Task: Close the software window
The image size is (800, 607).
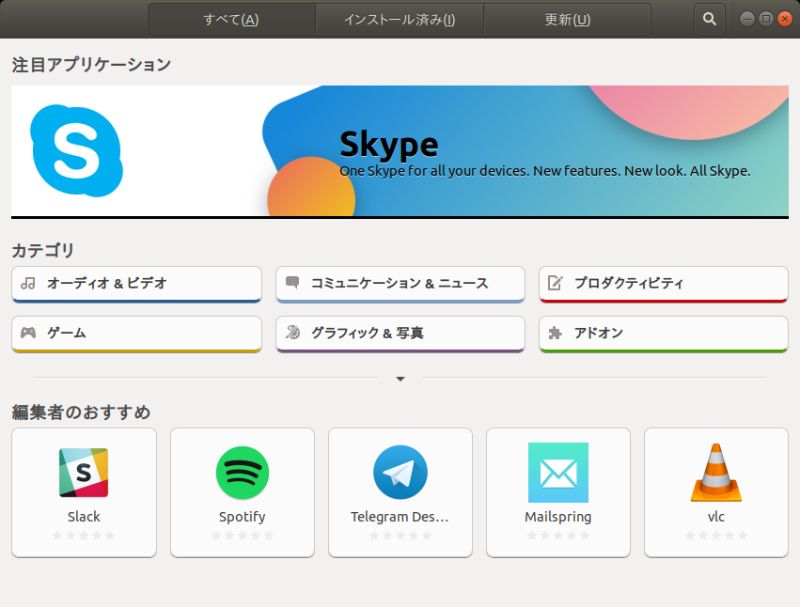Action: (785, 19)
